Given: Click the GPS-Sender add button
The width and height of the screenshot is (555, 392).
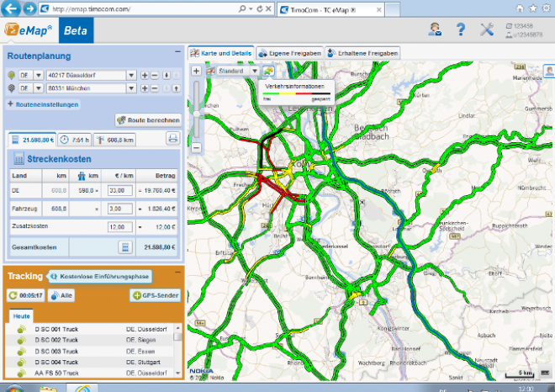Looking at the screenshot, I should (x=154, y=295).
